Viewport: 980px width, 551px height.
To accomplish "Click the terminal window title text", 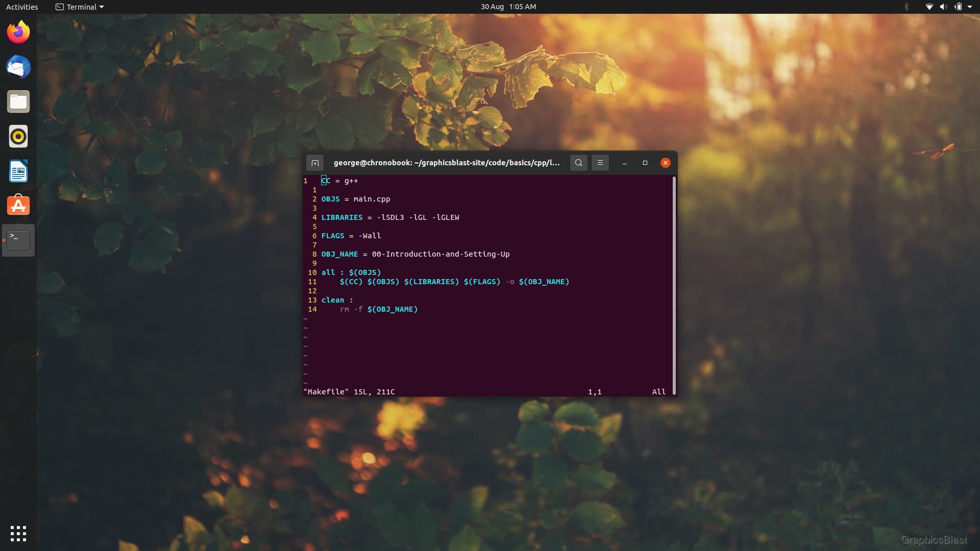I will coord(447,163).
